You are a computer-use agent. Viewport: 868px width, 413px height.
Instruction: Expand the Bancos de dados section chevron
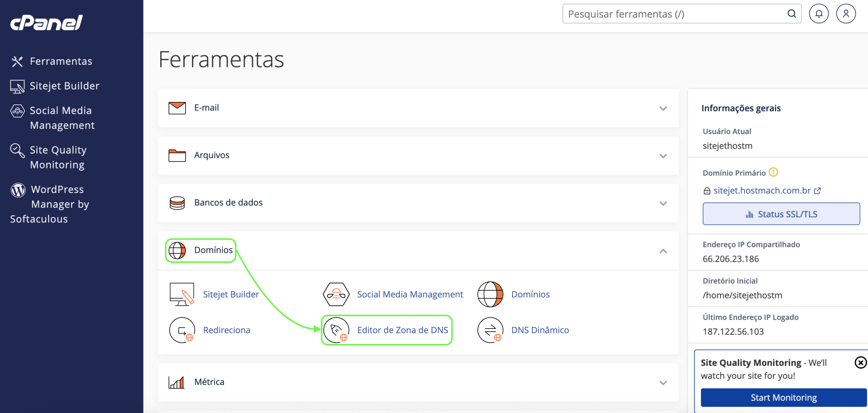click(x=663, y=203)
